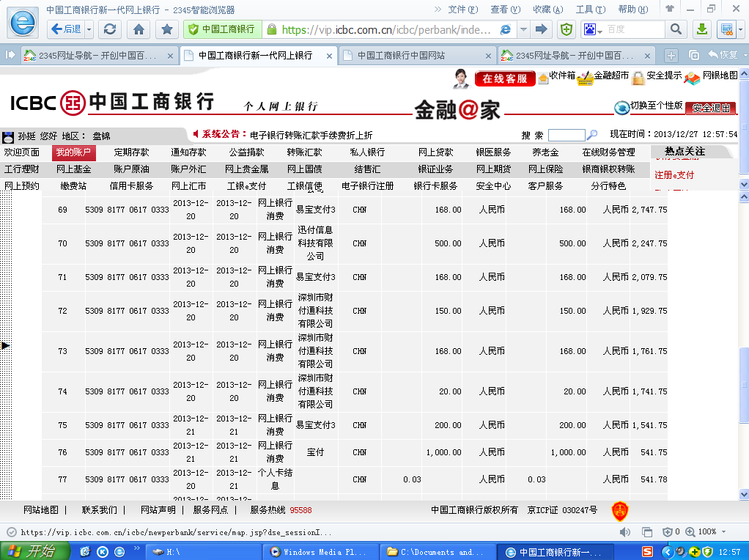Expand the 后退 back history dropdown arrow

click(89, 29)
